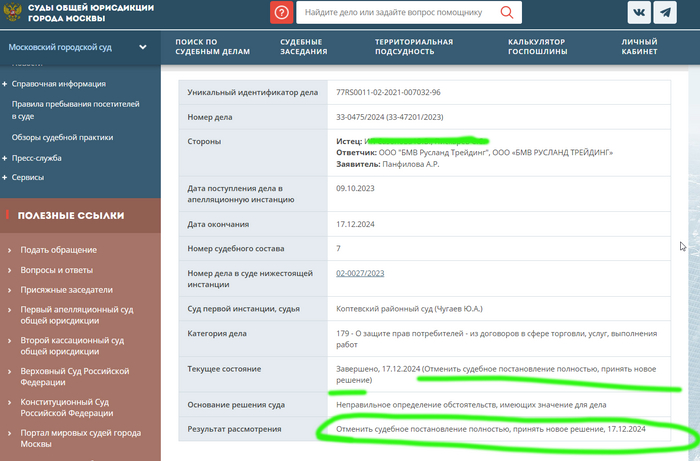Expand the Сервисы sidebar section
The image size is (700, 461).
pyautogui.click(x=27, y=176)
